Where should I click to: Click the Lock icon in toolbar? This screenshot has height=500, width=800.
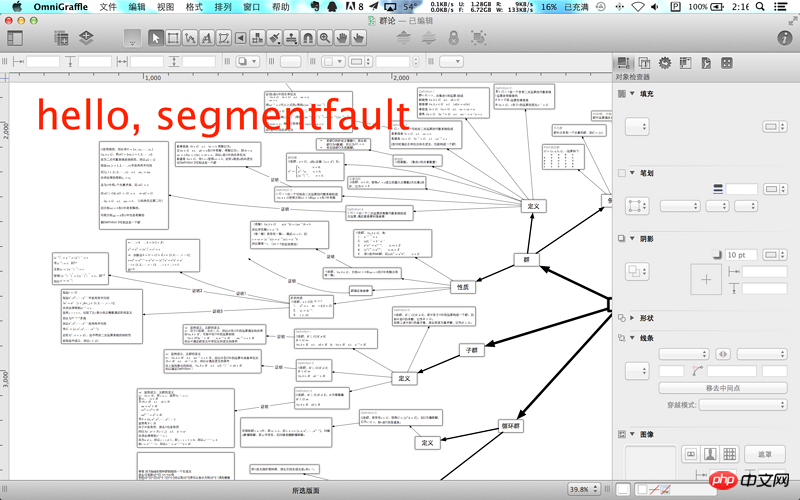tap(453, 38)
